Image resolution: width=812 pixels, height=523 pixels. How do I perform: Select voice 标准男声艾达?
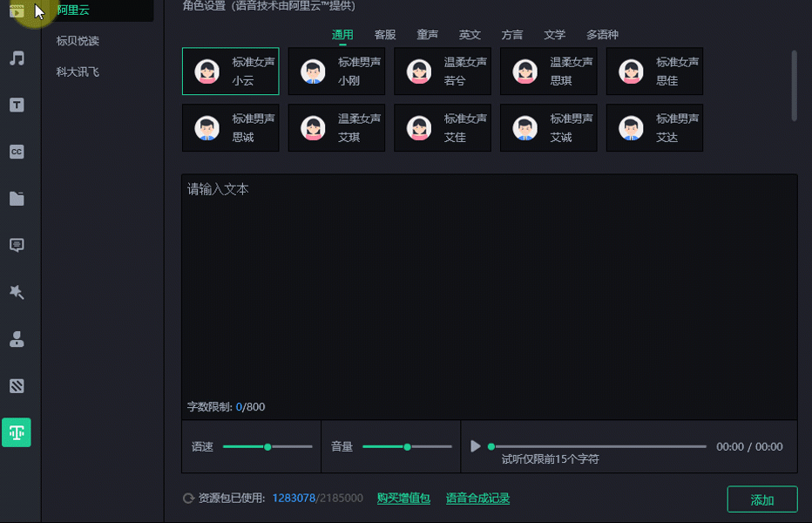(x=654, y=127)
